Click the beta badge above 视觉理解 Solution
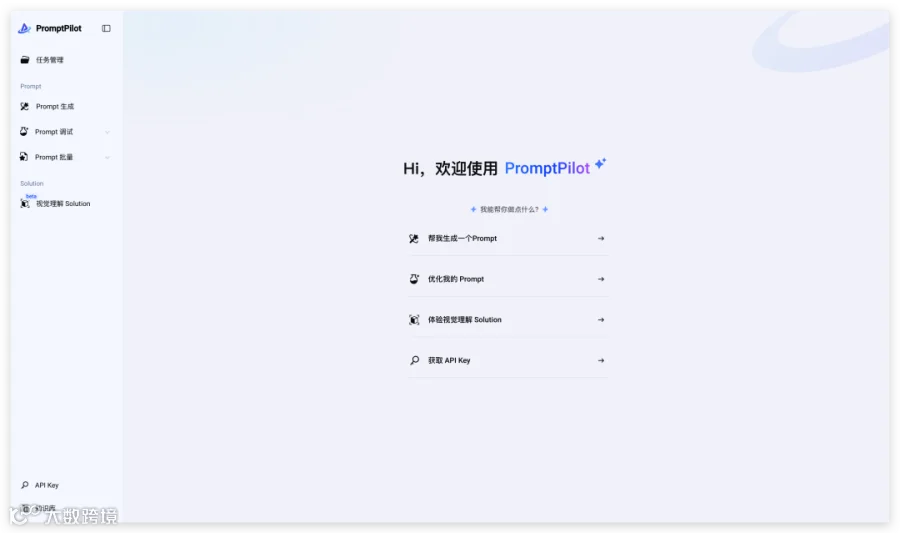Viewport: 900px width, 533px height. (x=31, y=196)
